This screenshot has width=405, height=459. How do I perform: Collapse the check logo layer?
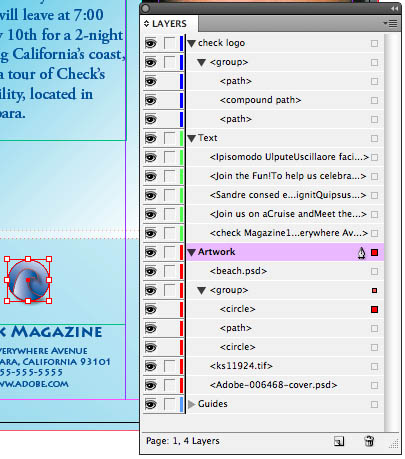[x=191, y=43]
